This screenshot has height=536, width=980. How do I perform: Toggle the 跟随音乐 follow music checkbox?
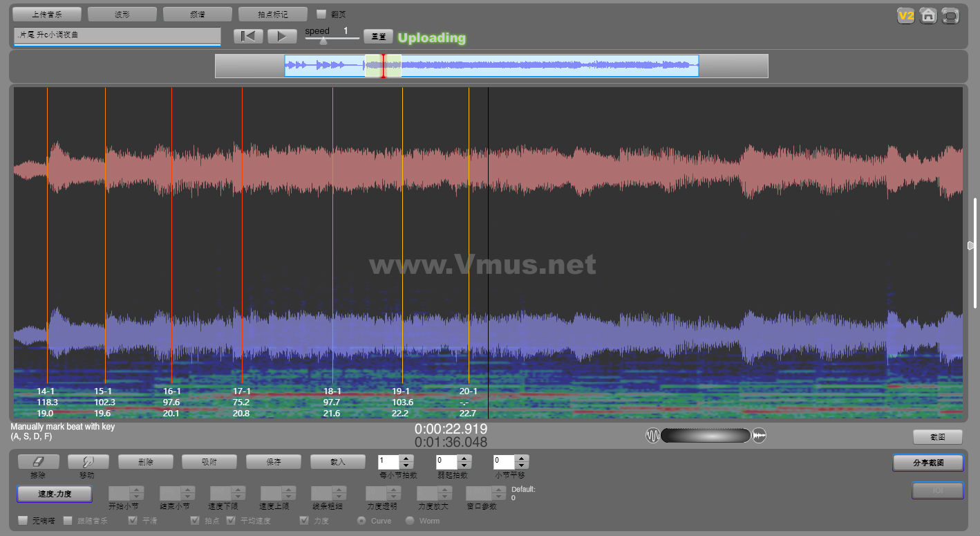[x=68, y=520]
